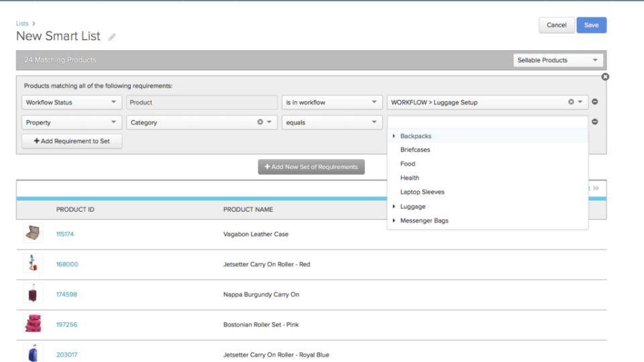Viewport: 644px width, 362px height.
Task: Clear the Category field value
Action: [x=260, y=122]
